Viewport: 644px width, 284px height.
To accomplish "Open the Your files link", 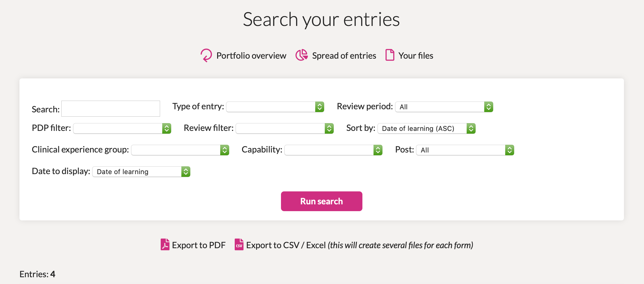I will [416, 56].
